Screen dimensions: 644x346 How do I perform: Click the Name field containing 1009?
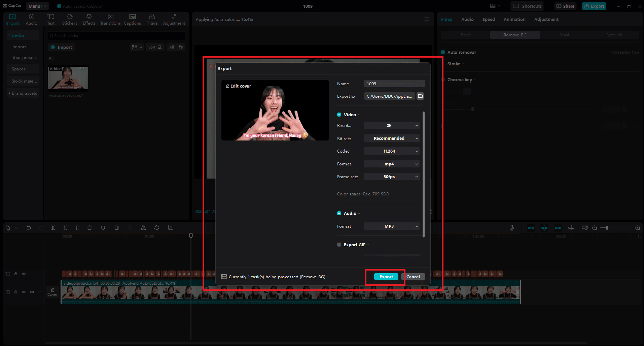pyautogui.click(x=394, y=84)
